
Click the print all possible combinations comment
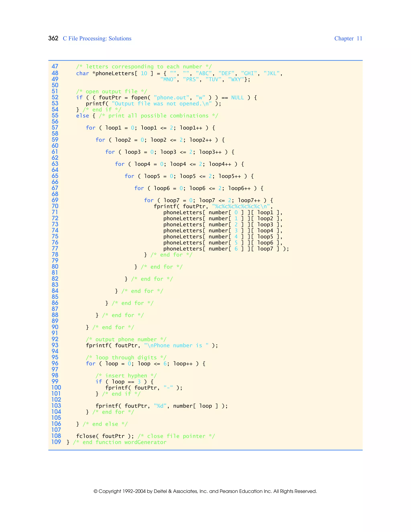[158, 116]
